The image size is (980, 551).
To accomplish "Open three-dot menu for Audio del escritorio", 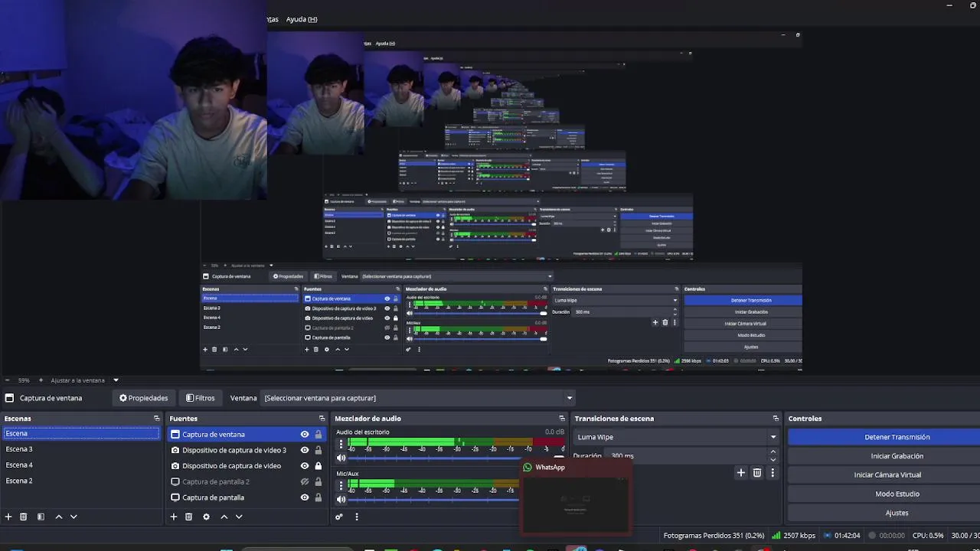I will point(341,445).
